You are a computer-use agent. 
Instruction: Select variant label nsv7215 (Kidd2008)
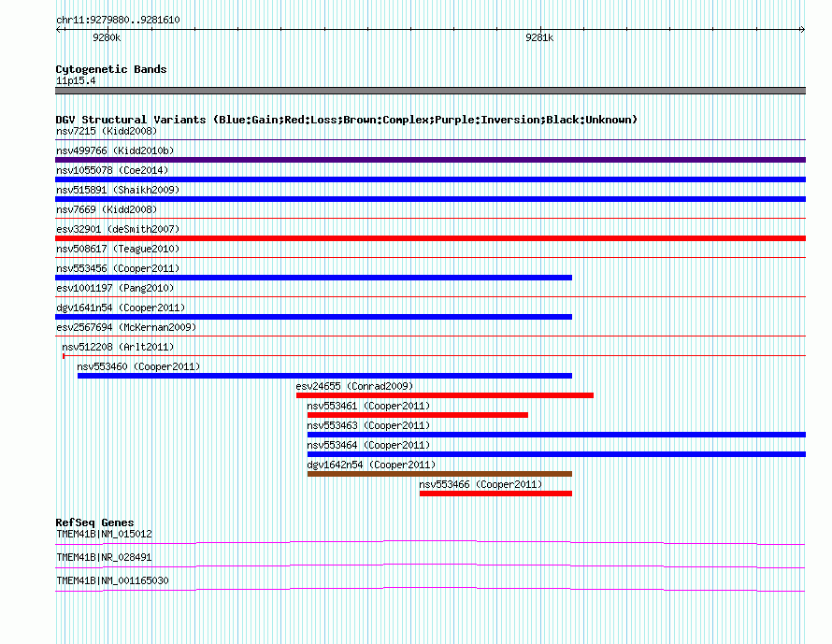pos(107,131)
